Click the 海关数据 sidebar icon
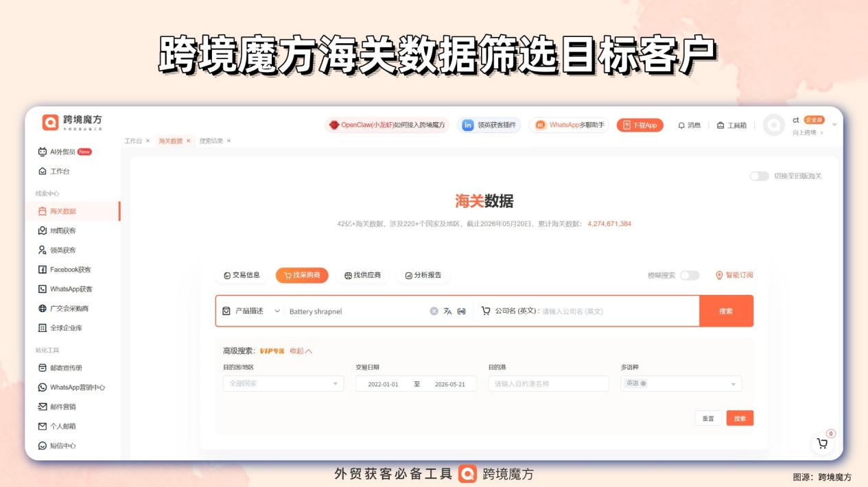This screenshot has height=487, width=868. tap(43, 211)
